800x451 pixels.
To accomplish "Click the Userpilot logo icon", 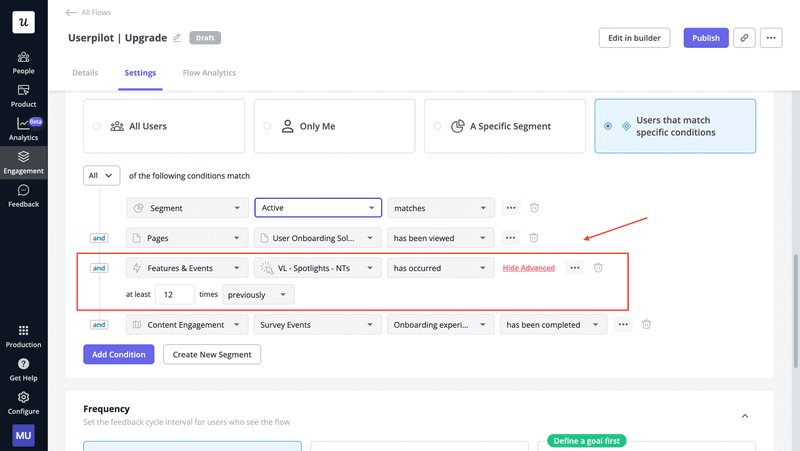I will 23,22.
